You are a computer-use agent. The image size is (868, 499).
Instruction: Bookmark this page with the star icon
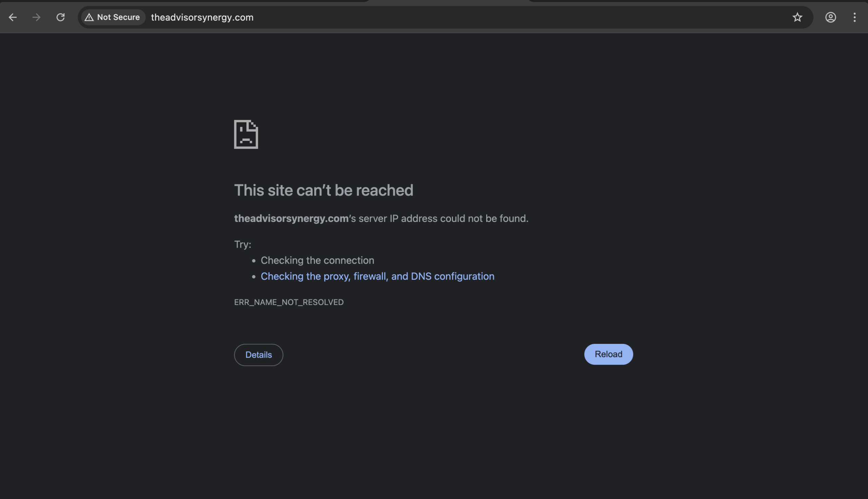pyautogui.click(x=797, y=17)
